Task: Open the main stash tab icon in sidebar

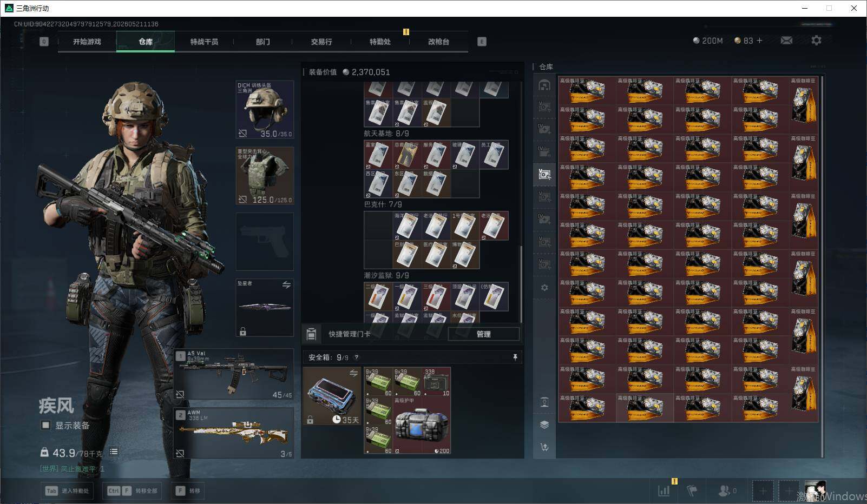Action: (544, 84)
